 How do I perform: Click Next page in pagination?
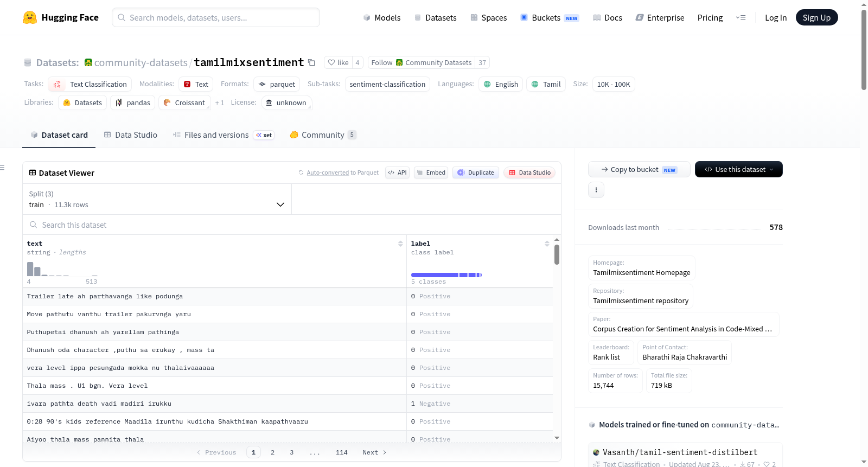point(374,452)
